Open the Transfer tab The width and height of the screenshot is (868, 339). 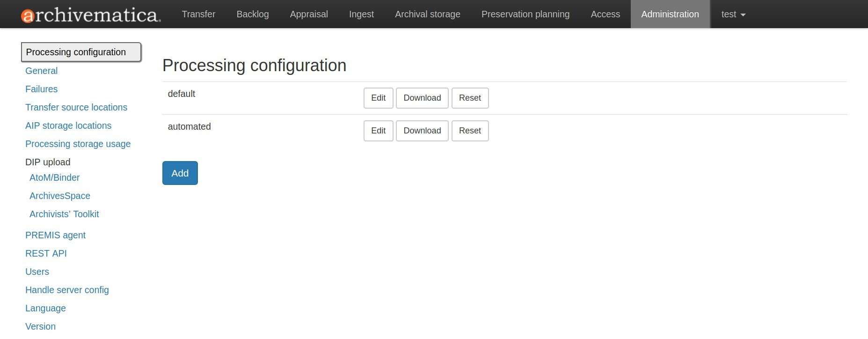(x=198, y=15)
